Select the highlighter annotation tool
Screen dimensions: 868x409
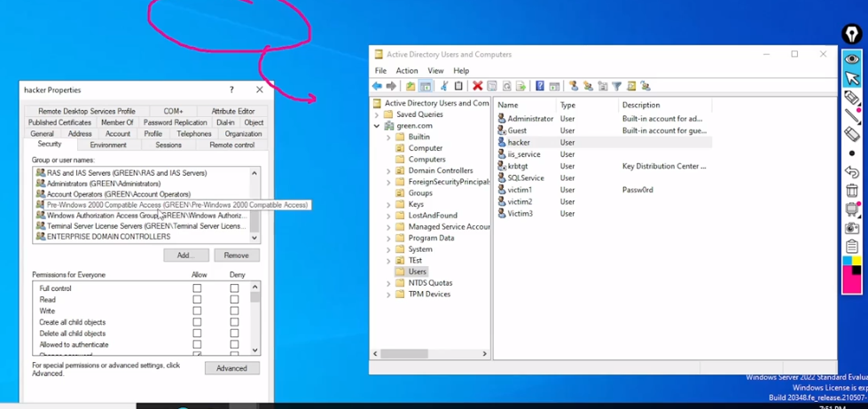pos(852,98)
